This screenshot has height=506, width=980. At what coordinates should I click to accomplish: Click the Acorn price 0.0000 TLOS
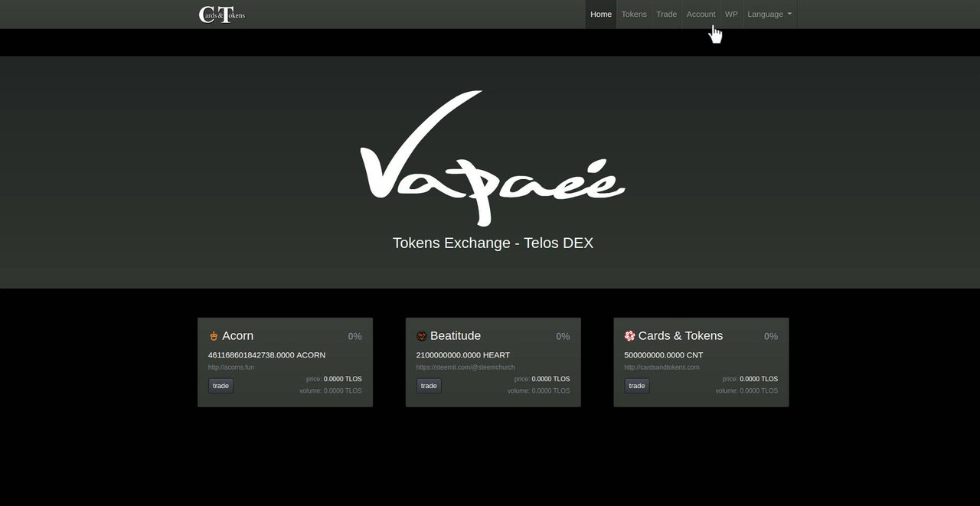[x=343, y=379]
